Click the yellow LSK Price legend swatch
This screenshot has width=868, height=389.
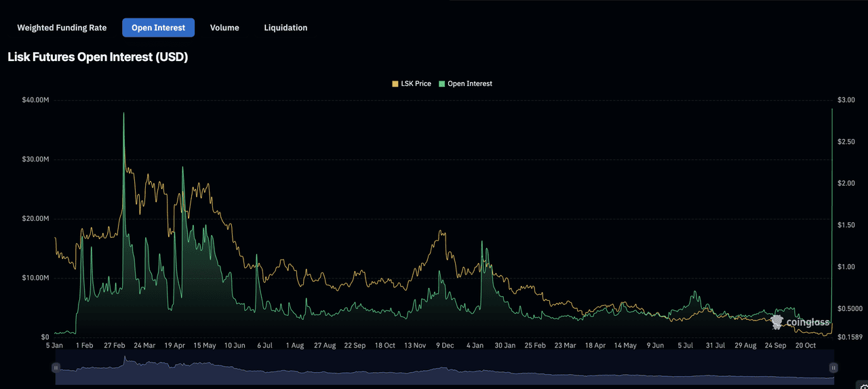395,84
